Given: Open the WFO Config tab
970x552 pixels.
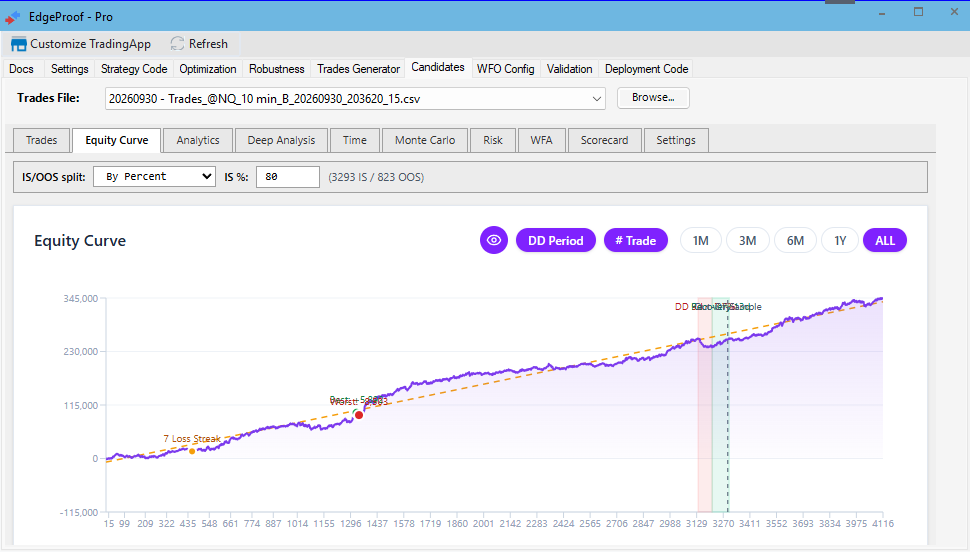Looking at the screenshot, I should click(505, 69).
